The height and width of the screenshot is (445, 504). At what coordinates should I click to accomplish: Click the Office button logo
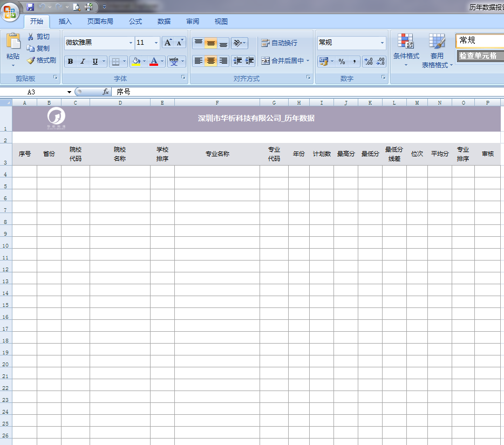[x=10, y=12]
